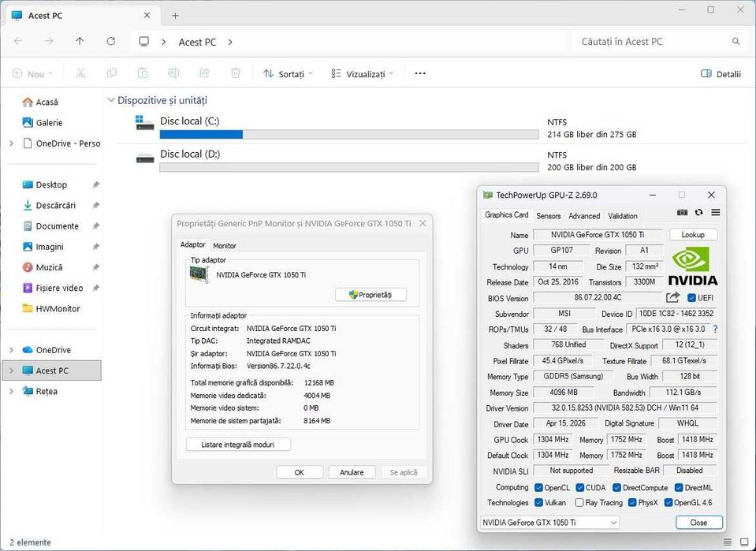The height and width of the screenshot is (551, 756).
Task: Toggle the PhysX checkbox
Action: (x=632, y=502)
